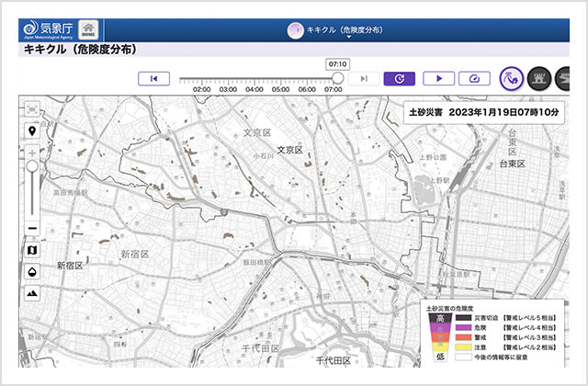Jump to the first time frame
This screenshot has width=588, height=386.
(x=153, y=79)
